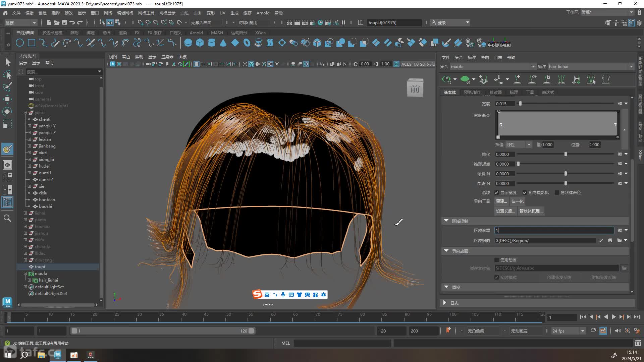Open the Arnold menu in menu bar
This screenshot has width=644, height=362.
(263, 13)
